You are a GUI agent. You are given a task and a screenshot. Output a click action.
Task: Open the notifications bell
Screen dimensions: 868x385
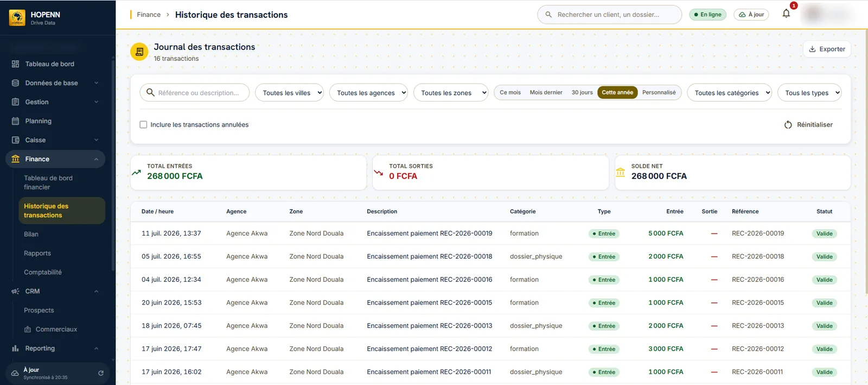[x=786, y=14]
